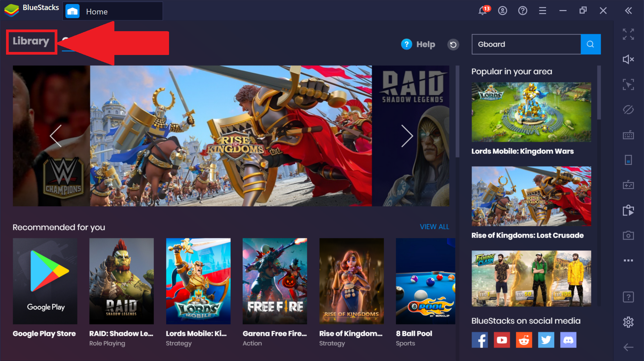644x361 pixels.
Task: Open Garena Free Fire tile
Action: click(x=275, y=281)
